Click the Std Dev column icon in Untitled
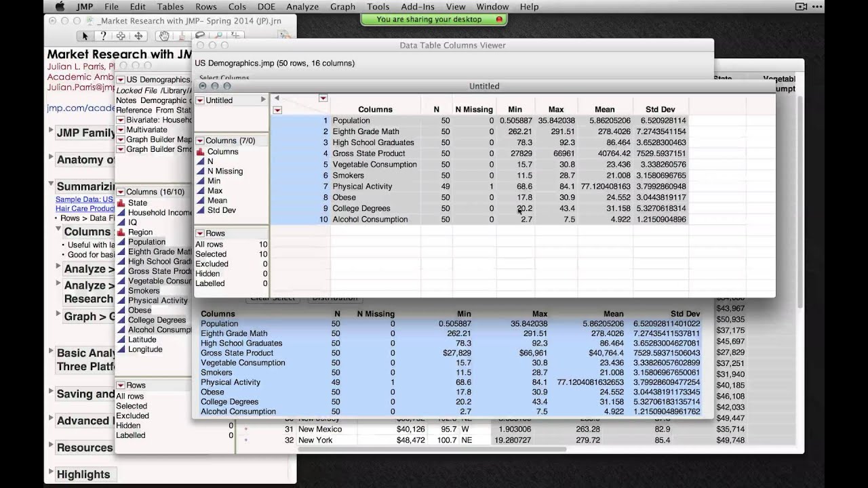 tap(200, 210)
